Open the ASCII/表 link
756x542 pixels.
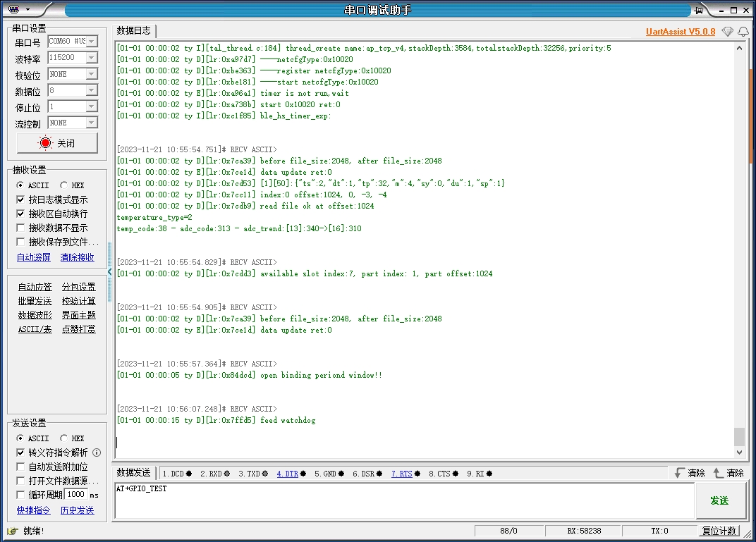[35, 329]
